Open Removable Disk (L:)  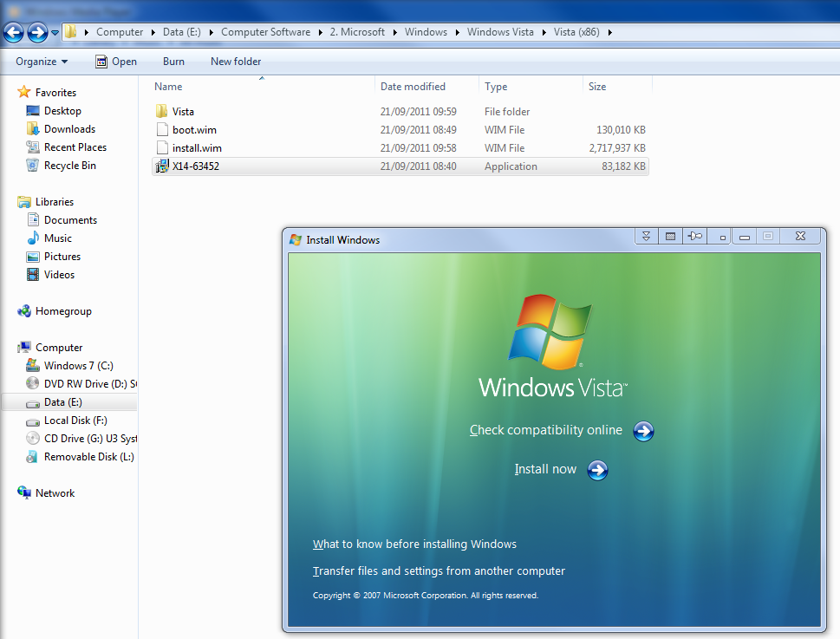pos(89,457)
